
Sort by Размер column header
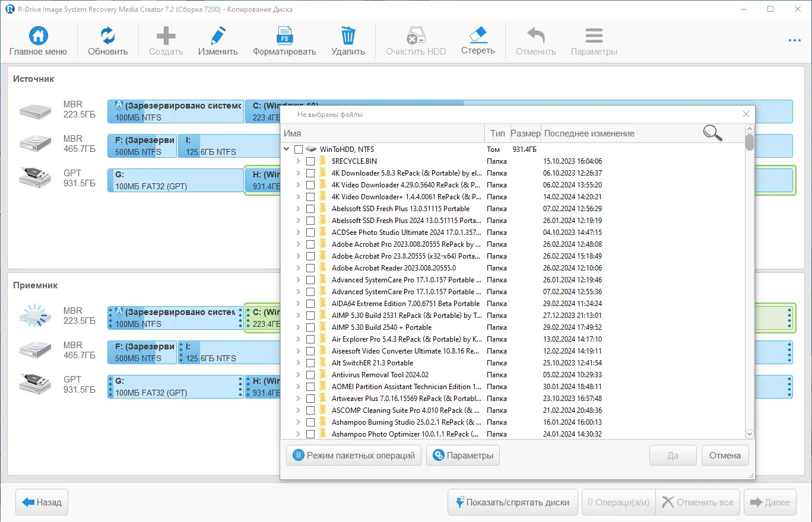(525, 133)
